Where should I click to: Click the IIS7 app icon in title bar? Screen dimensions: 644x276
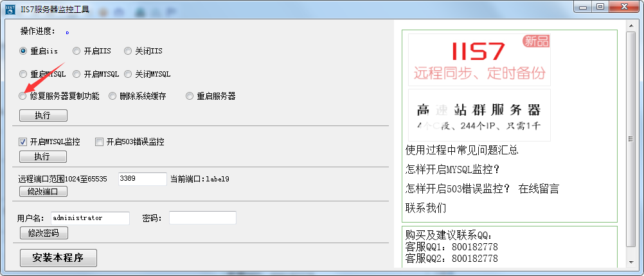[10, 10]
